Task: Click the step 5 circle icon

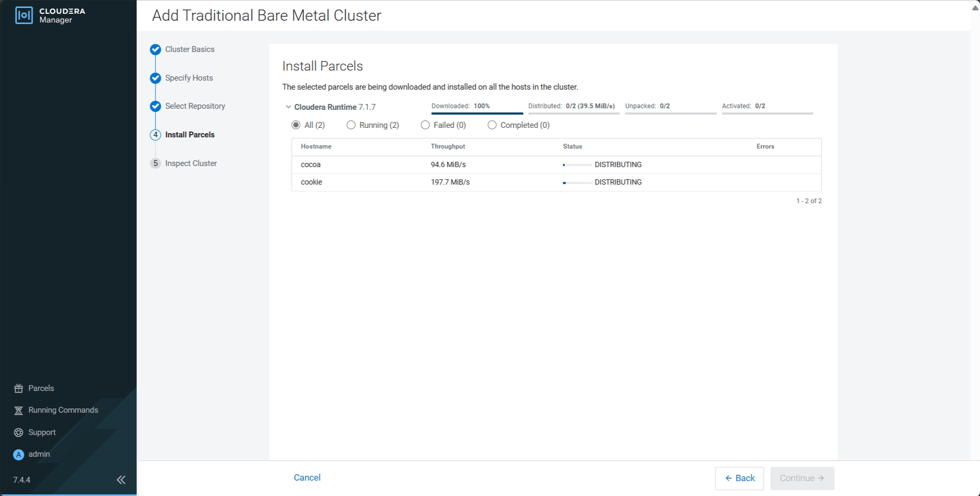Action: [155, 163]
